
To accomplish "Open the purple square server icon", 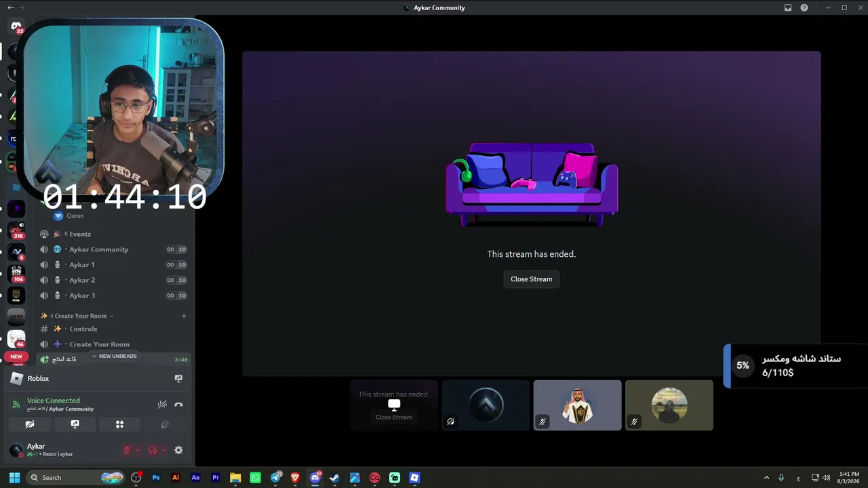I will pos(16,209).
